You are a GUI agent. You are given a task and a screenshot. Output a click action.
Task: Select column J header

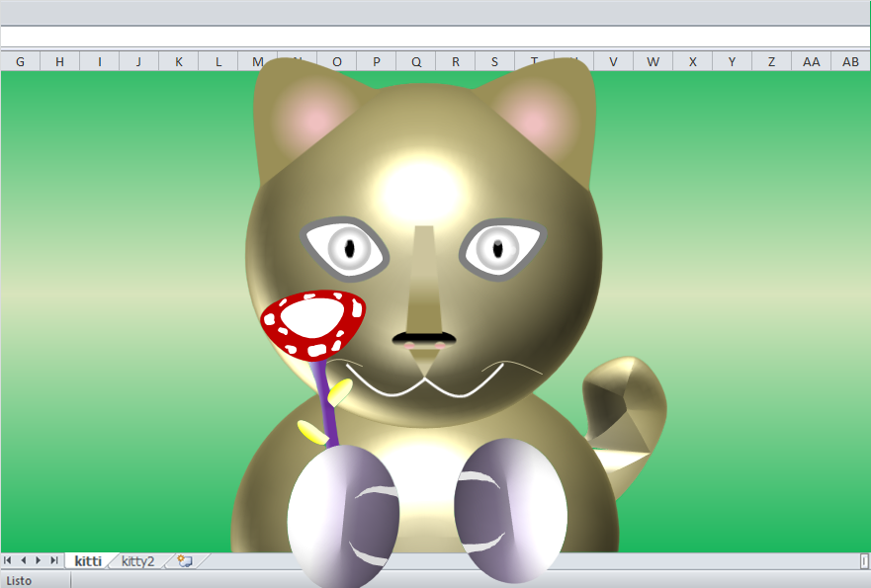tap(138, 61)
